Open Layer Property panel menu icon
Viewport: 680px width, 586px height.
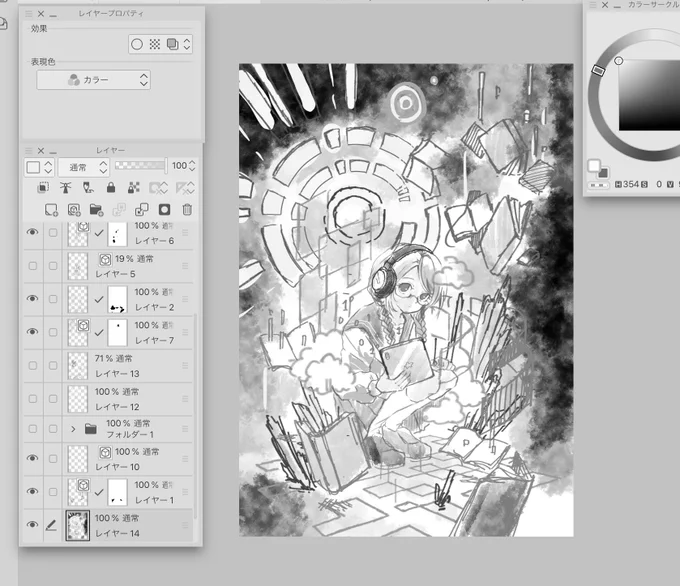click(x=29, y=14)
